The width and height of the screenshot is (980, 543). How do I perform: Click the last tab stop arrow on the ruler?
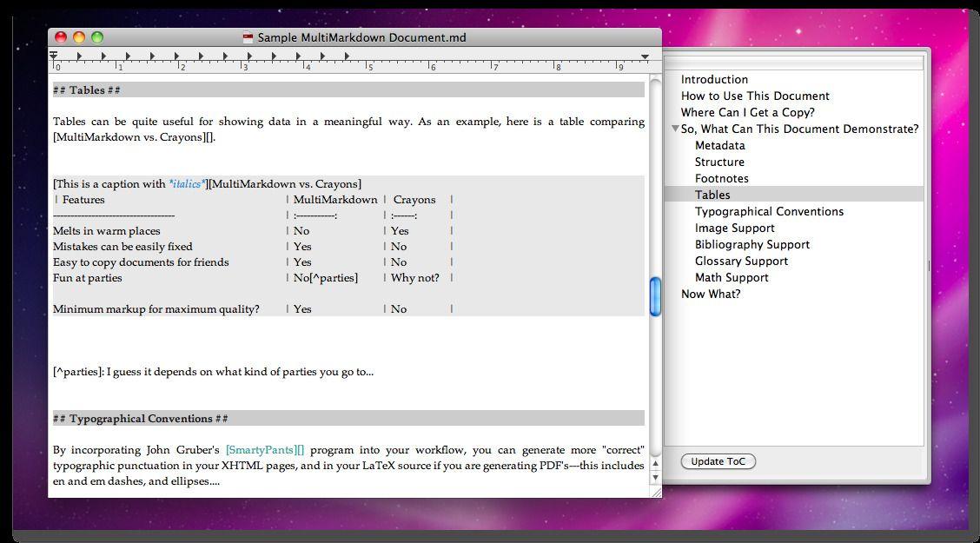click(347, 56)
